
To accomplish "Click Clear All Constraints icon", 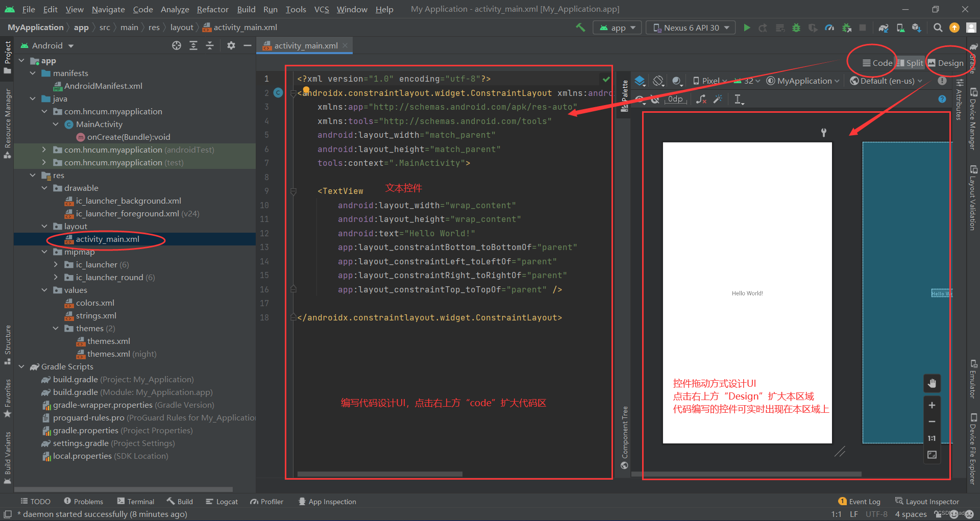I will coord(701,99).
